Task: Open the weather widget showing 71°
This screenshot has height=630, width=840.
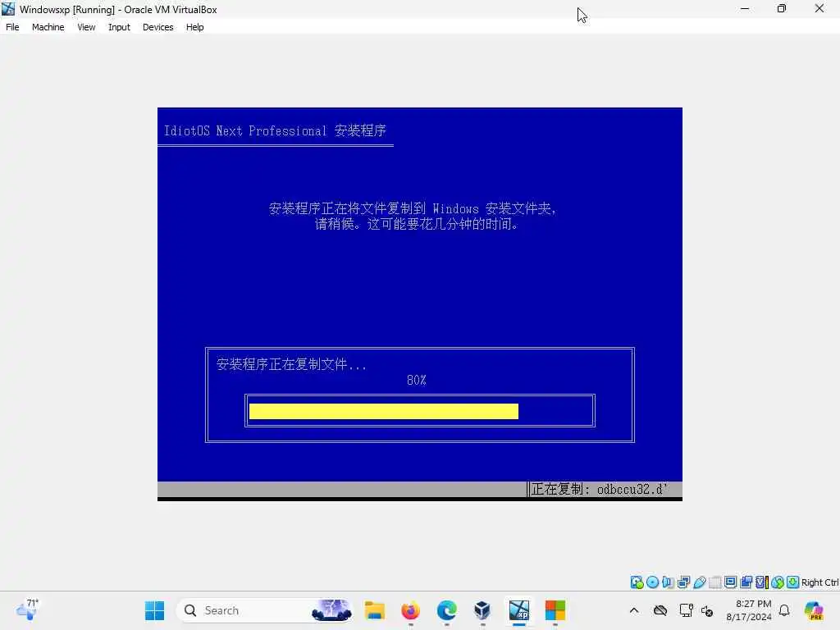Action: pos(27,609)
